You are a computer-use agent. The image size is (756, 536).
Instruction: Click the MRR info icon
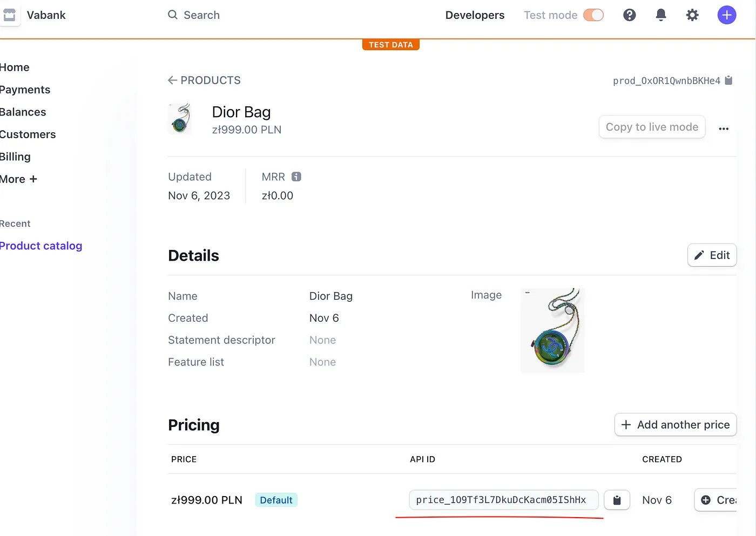coord(296,177)
